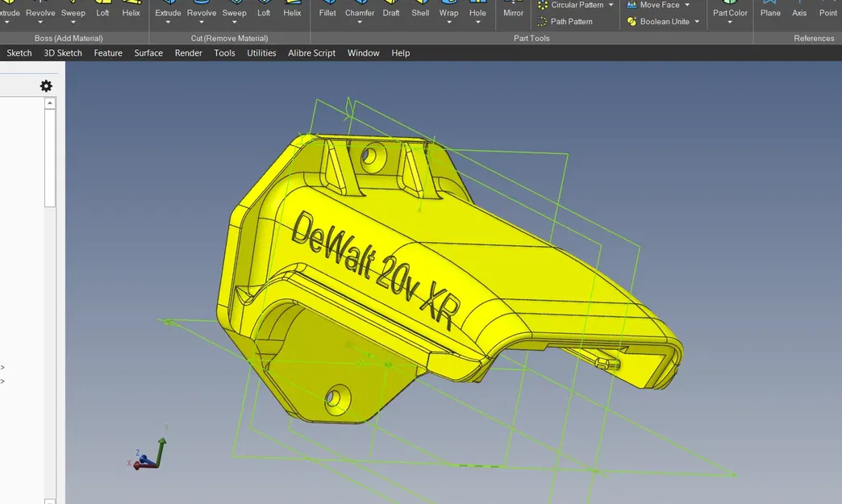The image size is (842, 504).
Task: Open the Part Color picker
Action: [730, 13]
